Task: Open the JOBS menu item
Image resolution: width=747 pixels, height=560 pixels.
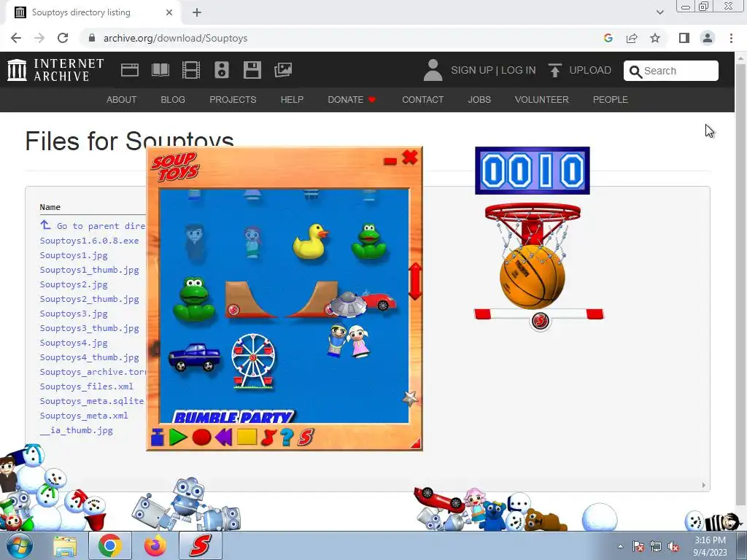Action: pos(479,99)
